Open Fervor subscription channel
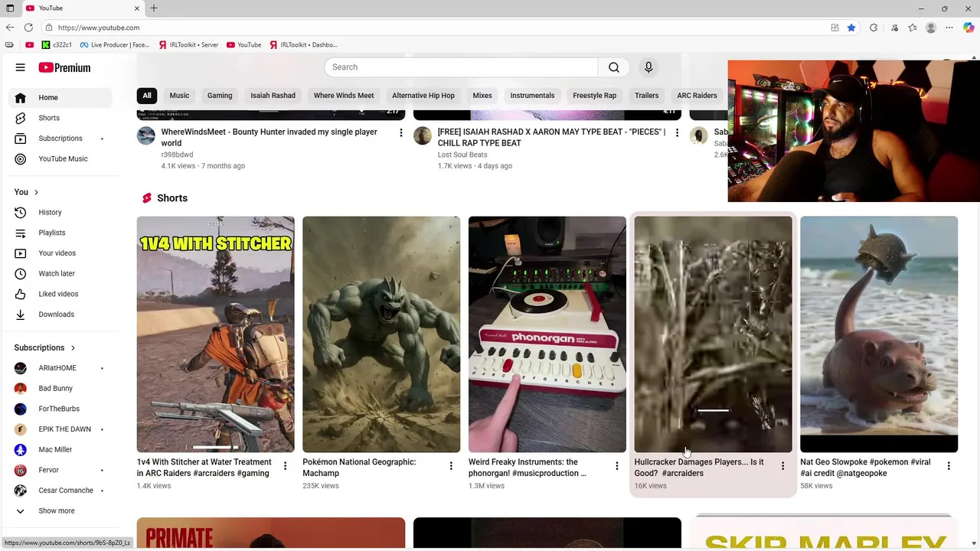The width and height of the screenshot is (980, 551). click(60, 470)
